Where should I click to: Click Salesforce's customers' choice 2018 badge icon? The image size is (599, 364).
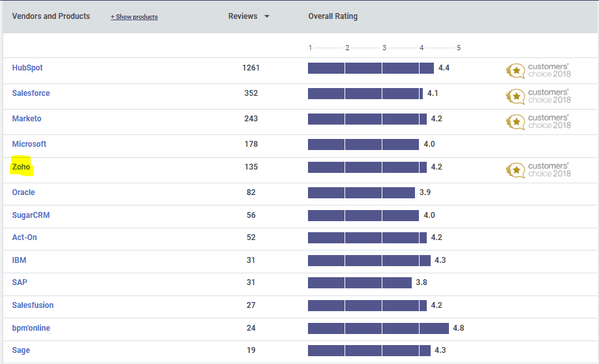pos(515,97)
